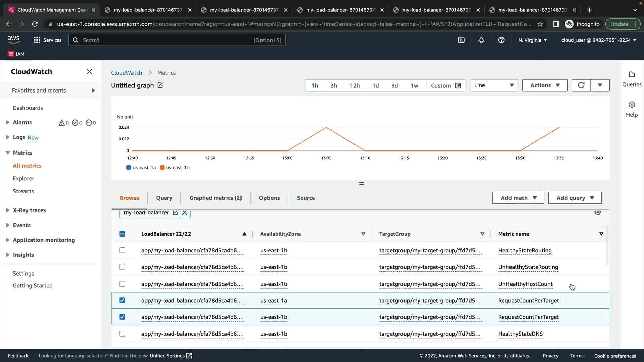
Task: Switch to the Source tab
Action: (306, 198)
